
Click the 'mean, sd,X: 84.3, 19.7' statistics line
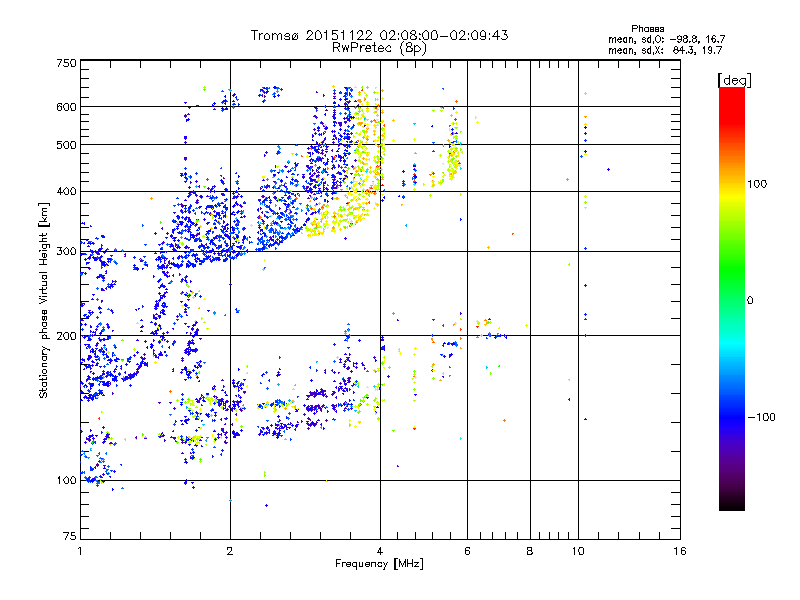pos(665,50)
